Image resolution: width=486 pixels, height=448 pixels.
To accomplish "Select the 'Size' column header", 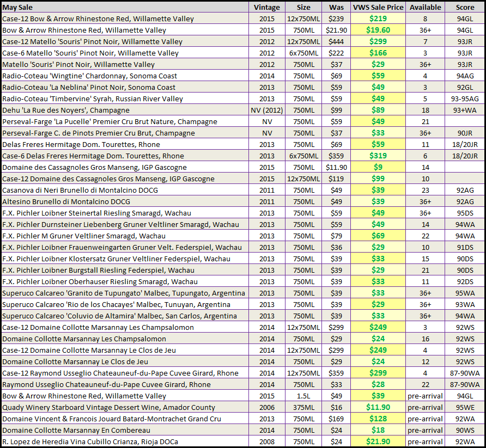I will click(304, 7).
